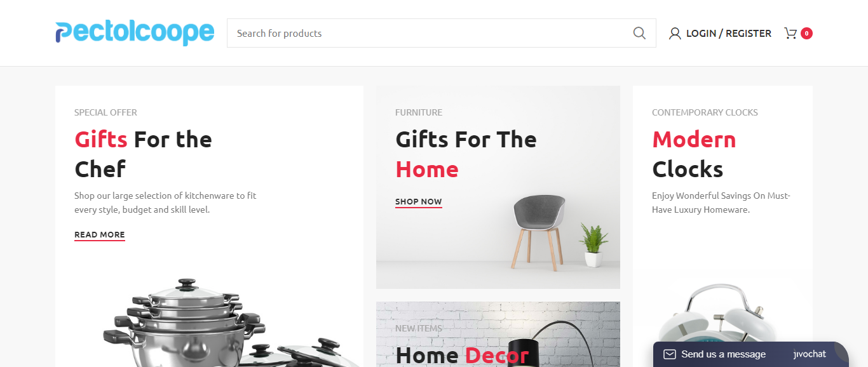Click the Home Decor banner title
Viewport: 868px width, 367px height.
tap(462, 355)
